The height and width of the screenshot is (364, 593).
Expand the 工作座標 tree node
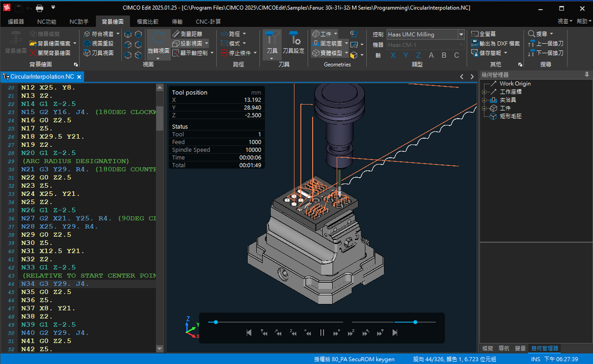tap(484, 92)
